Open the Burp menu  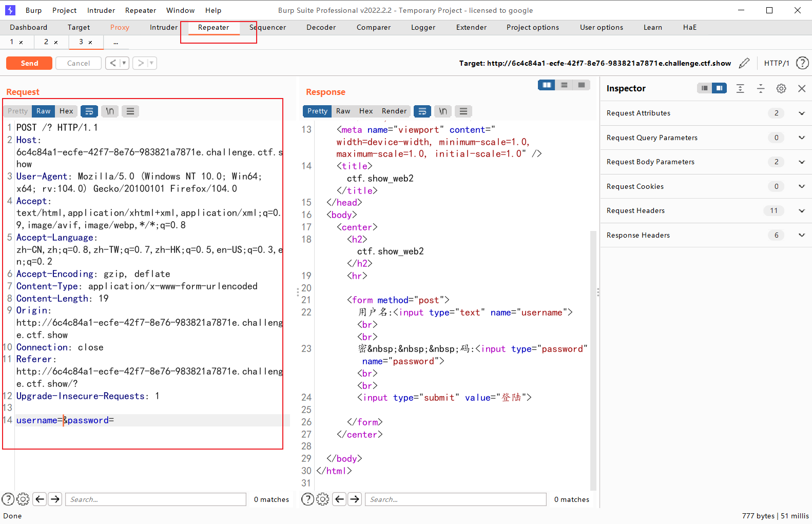point(33,10)
